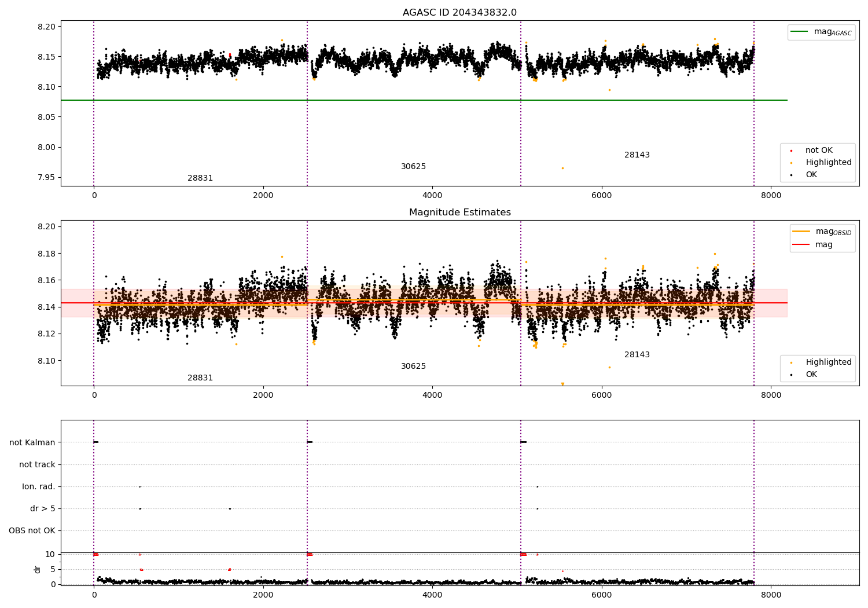868x608 pixels.
Task: Click the green mag AGASC horizontal line
Action: point(424,101)
